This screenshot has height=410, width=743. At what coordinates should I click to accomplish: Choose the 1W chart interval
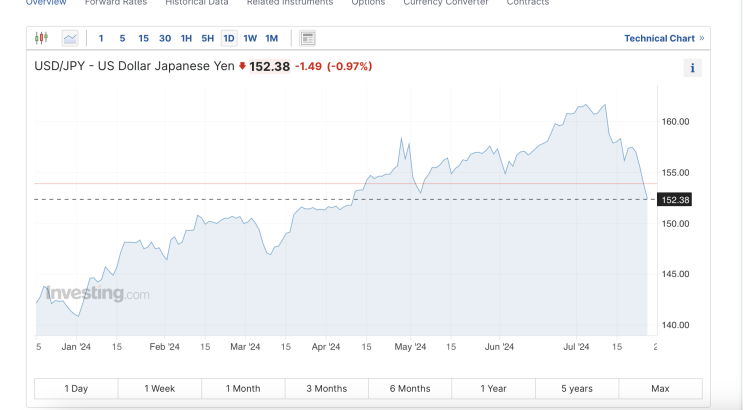(250, 38)
